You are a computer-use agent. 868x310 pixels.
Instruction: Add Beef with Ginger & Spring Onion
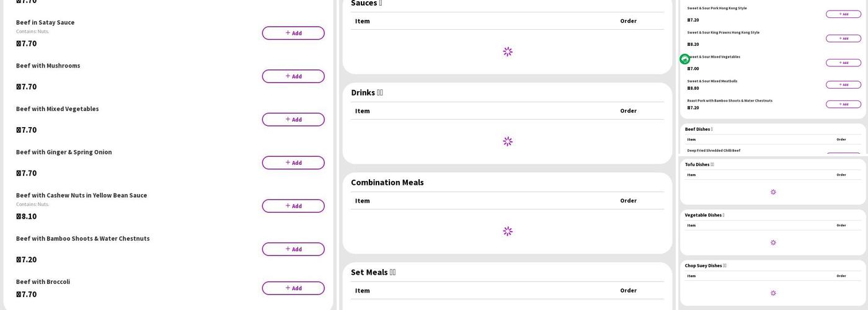click(293, 162)
